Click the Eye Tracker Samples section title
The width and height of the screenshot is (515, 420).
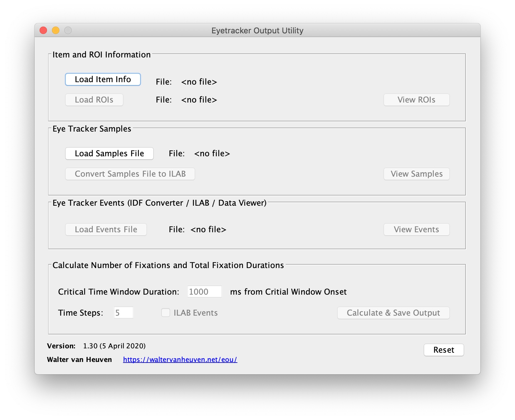(x=92, y=129)
